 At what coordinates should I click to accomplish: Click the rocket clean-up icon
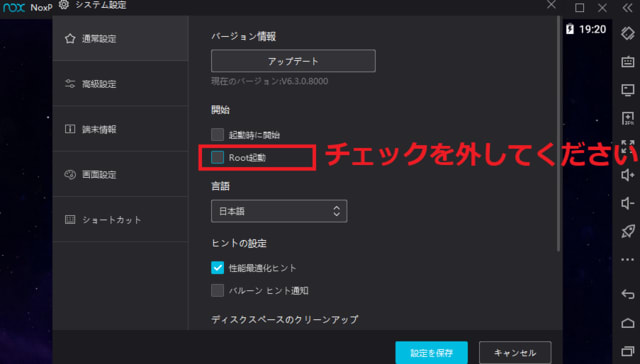tap(628, 231)
